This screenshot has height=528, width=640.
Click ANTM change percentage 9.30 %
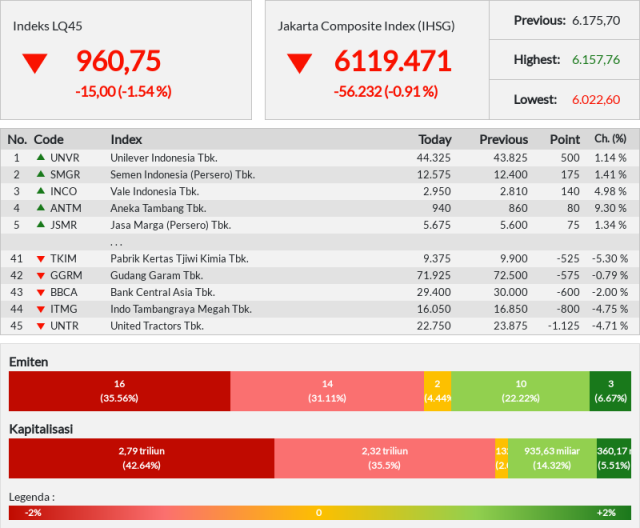pos(610,208)
